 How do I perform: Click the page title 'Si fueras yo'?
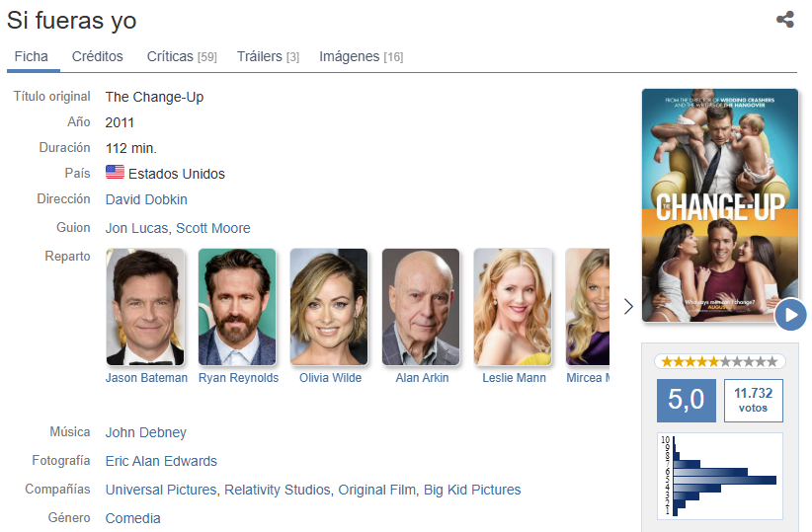(x=71, y=21)
